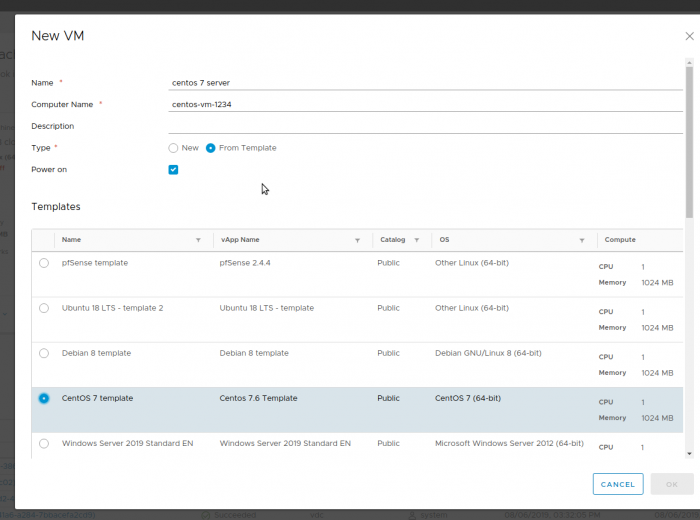The height and width of the screenshot is (520, 700).
Task: Select Windows Server 2019 Standard EN radio
Action: pyautogui.click(x=44, y=443)
